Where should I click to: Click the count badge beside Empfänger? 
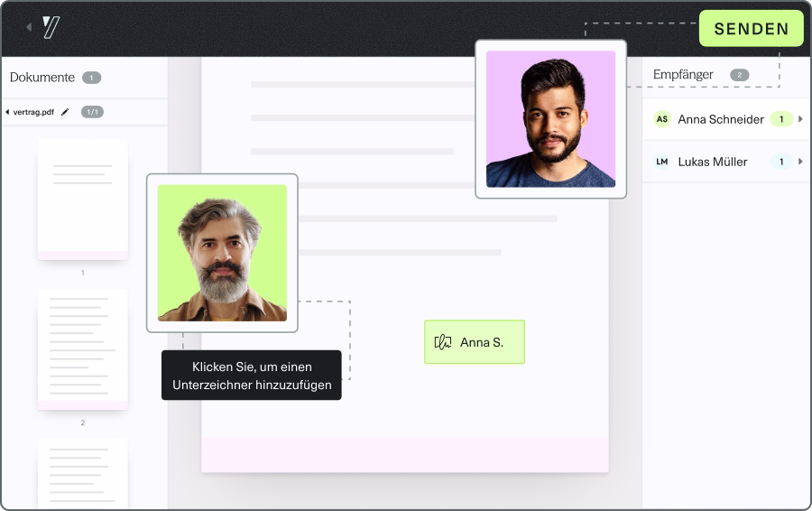(x=739, y=75)
